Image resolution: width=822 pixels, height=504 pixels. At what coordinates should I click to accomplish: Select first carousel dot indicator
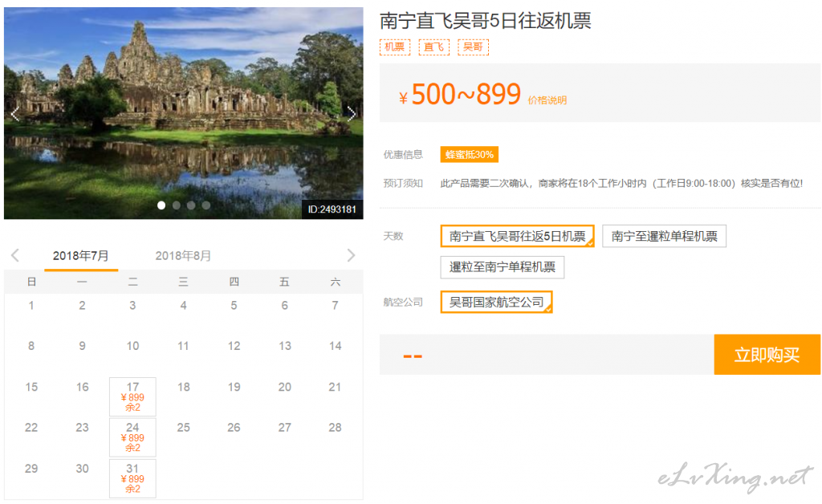[161, 205]
